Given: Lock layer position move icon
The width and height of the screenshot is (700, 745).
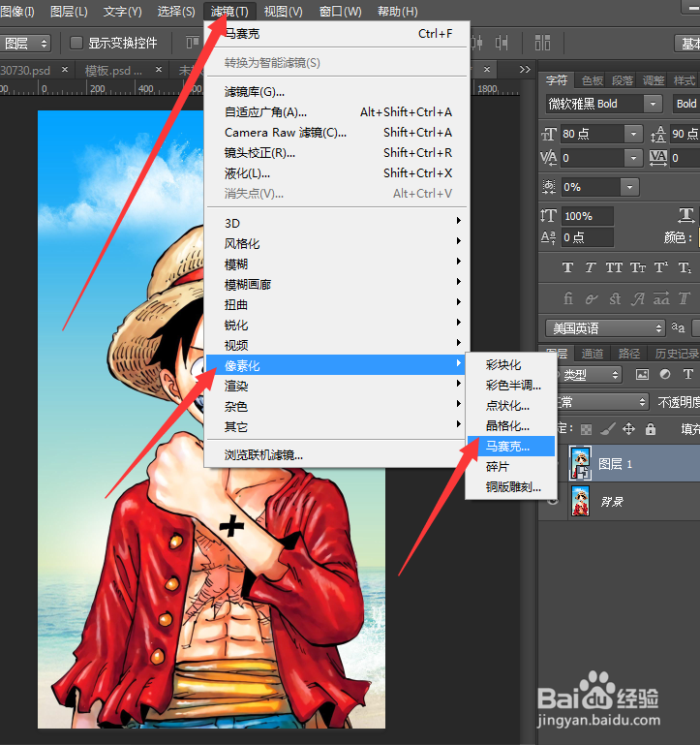Looking at the screenshot, I should click(x=628, y=429).
